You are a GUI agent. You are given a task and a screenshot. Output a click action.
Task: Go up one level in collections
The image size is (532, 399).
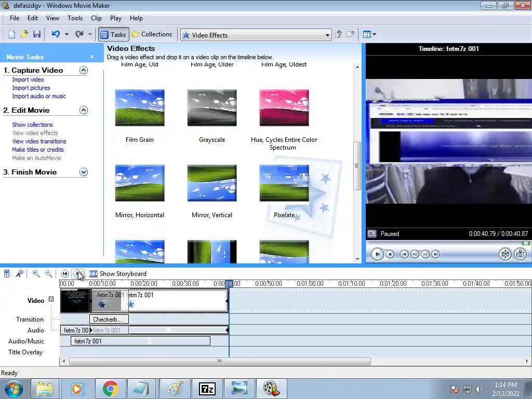338,34
